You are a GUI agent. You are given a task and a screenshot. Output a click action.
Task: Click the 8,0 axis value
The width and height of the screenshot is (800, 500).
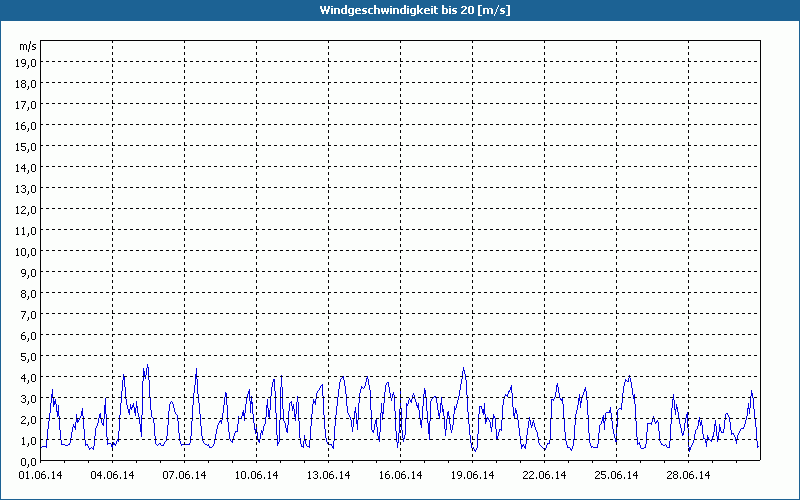(28, 293)
